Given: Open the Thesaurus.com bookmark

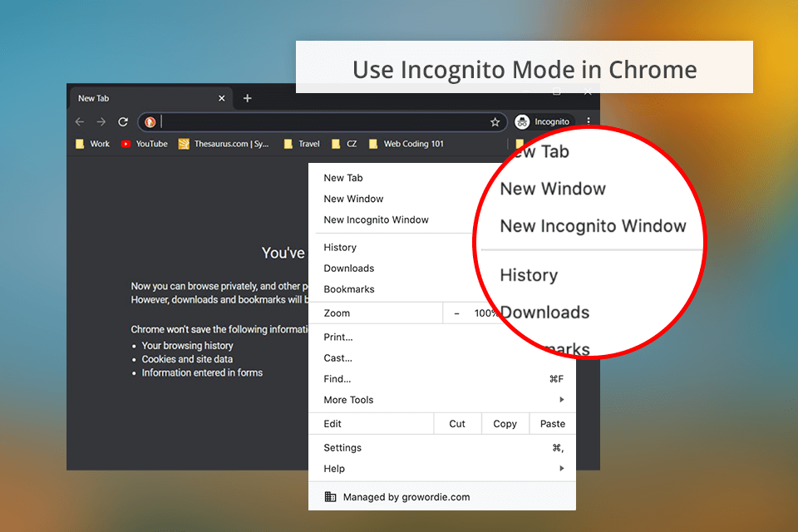Looking at the screenshot, I should point(224,144).
